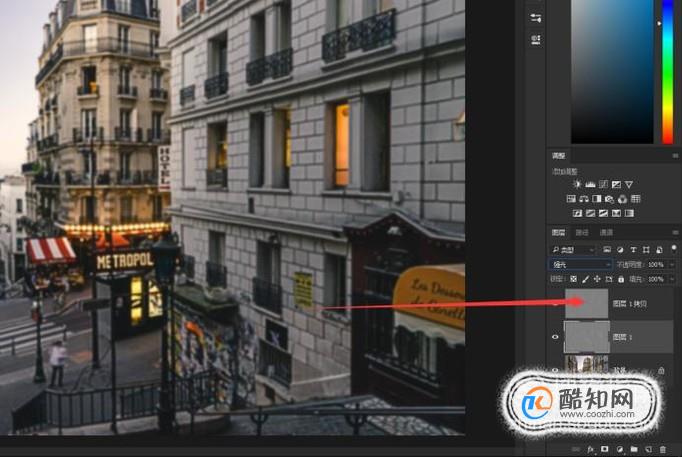Screen dimensions: 682x457
Task: Lock transparent pixels of the layer
Action: coord(574,279)
